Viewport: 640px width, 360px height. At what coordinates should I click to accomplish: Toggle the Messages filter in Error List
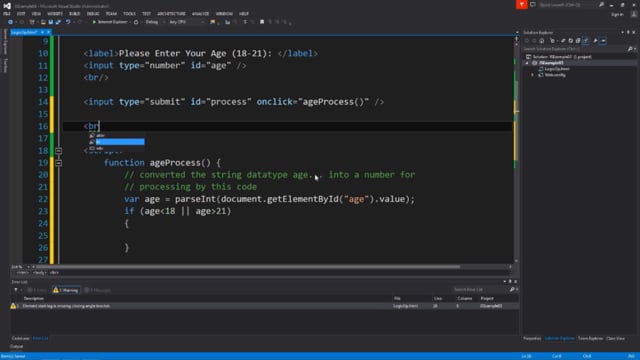(x=97, y=290)
